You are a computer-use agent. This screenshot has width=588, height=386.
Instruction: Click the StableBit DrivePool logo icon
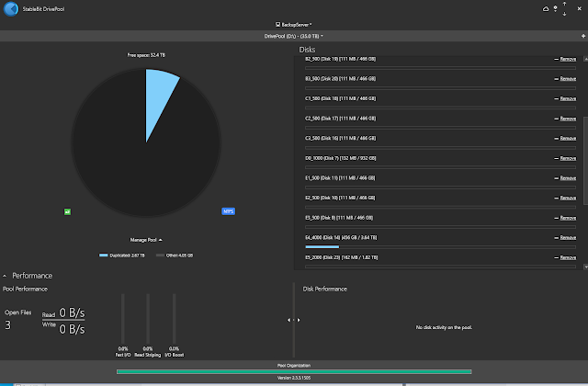click(x=11, y=8)
